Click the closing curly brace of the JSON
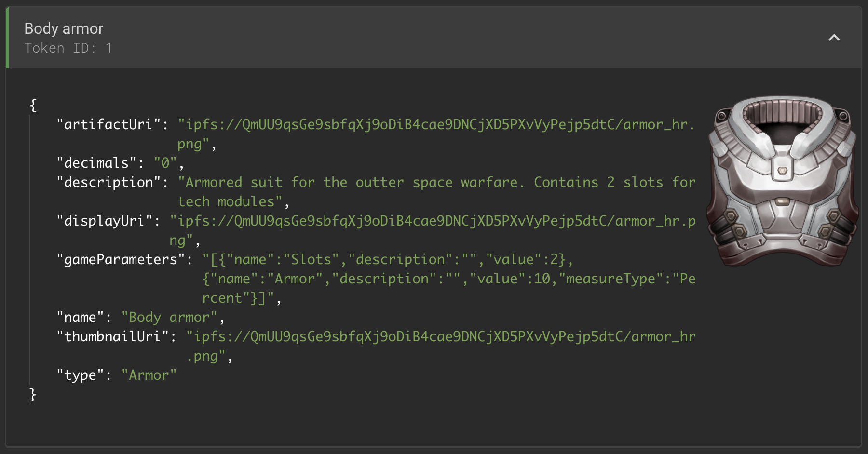 pos(33,394)
